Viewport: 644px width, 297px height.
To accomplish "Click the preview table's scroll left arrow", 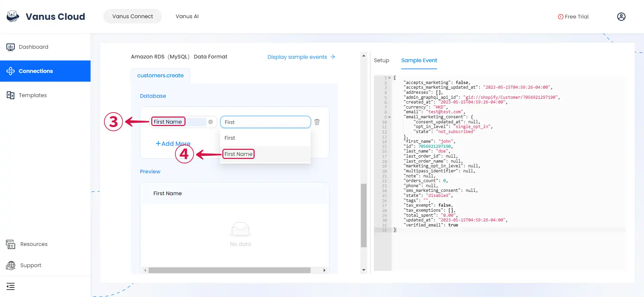I will coord(145,270).
